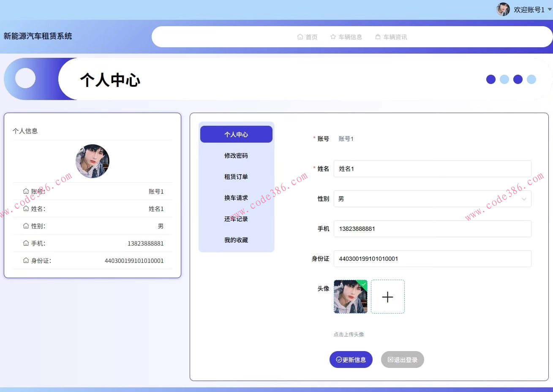553x392 pixels.
Task: Select 修改密码 in the sidebar menu
Action: (236, 155)
